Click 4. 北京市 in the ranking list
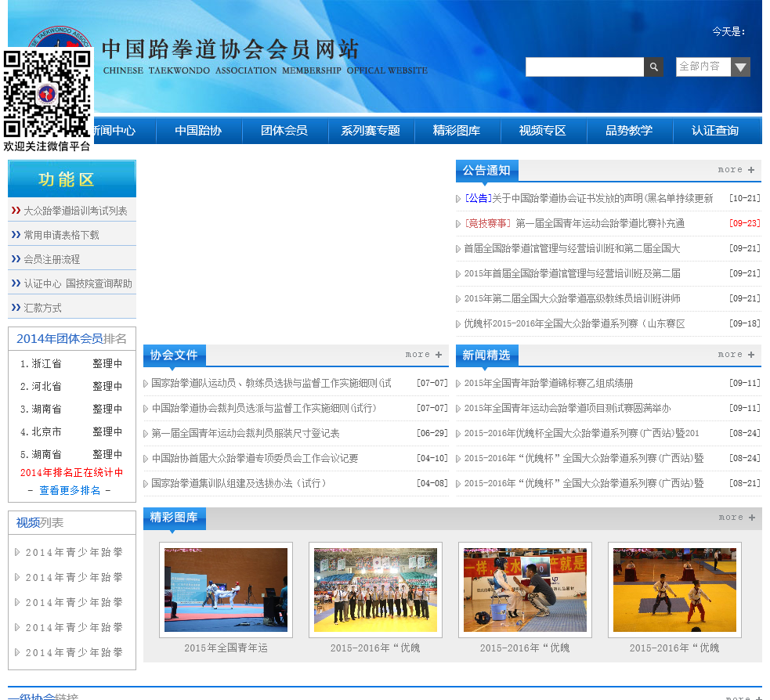Image resolution: width=770 pixels, height=700 pixels. coord(41,431)
